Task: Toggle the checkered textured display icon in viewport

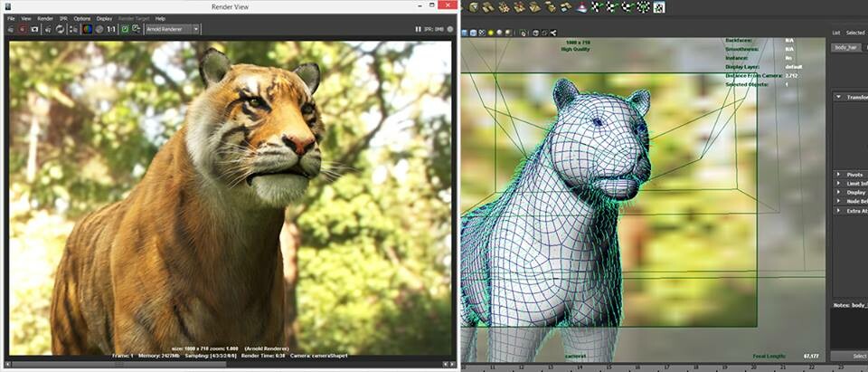Action: (x=482, y=33)
